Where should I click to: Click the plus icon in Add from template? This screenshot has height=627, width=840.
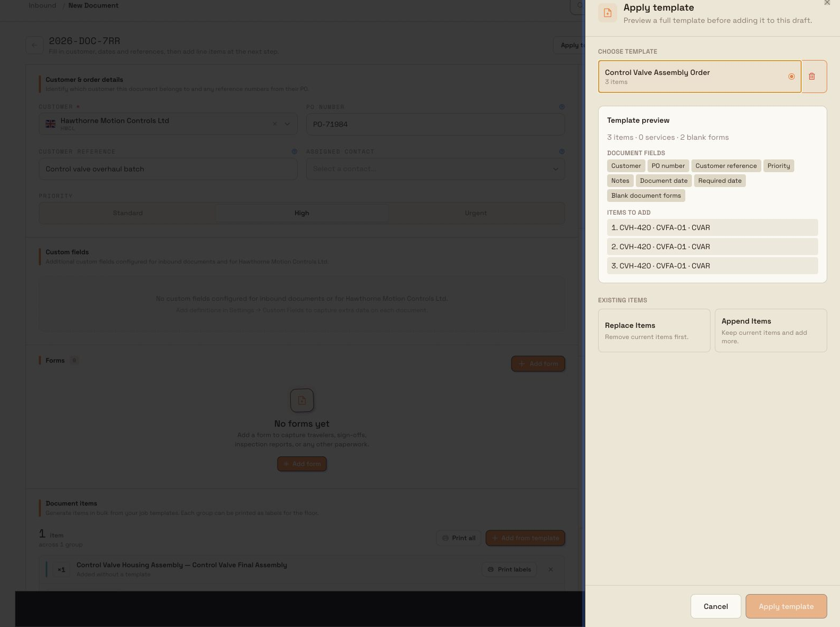tap(495, 538)
